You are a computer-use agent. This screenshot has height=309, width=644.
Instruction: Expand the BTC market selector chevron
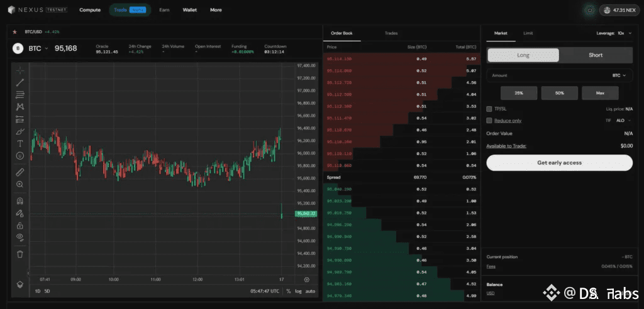pos(47,48)
